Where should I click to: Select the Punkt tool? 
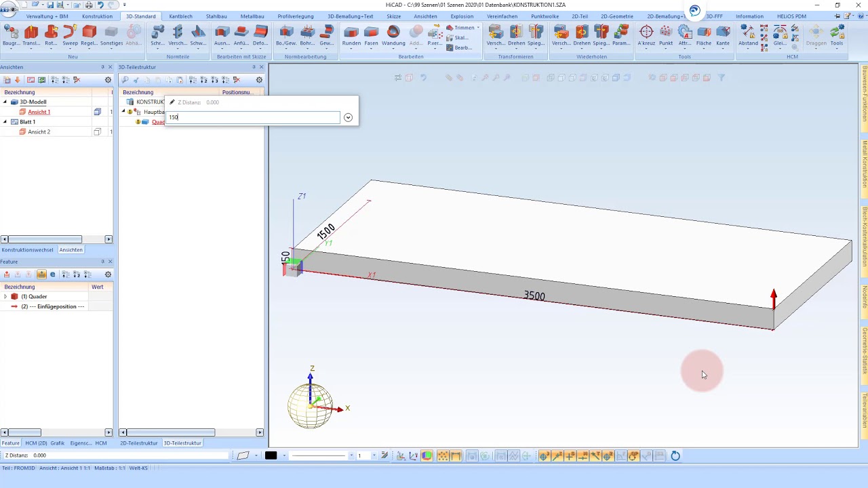[666, 35]
